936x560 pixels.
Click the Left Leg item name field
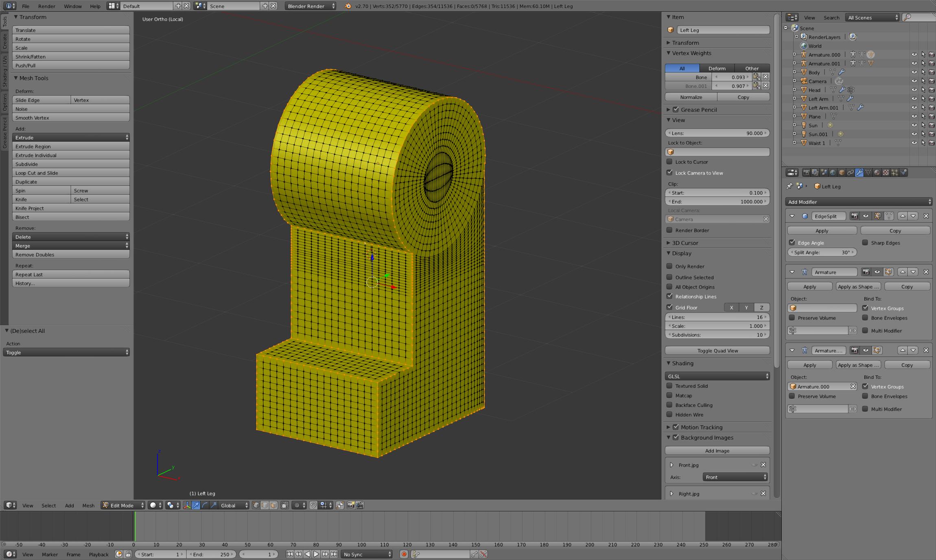click(723, 30)
